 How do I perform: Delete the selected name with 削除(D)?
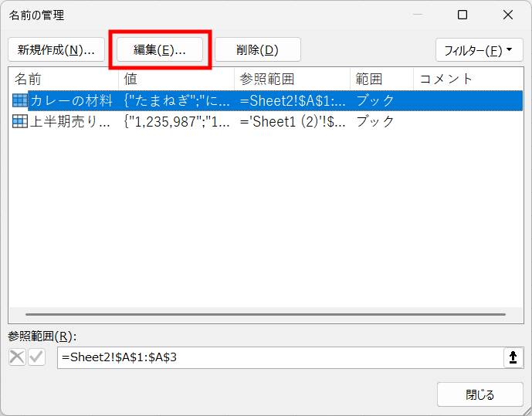(x=258, y=50)
